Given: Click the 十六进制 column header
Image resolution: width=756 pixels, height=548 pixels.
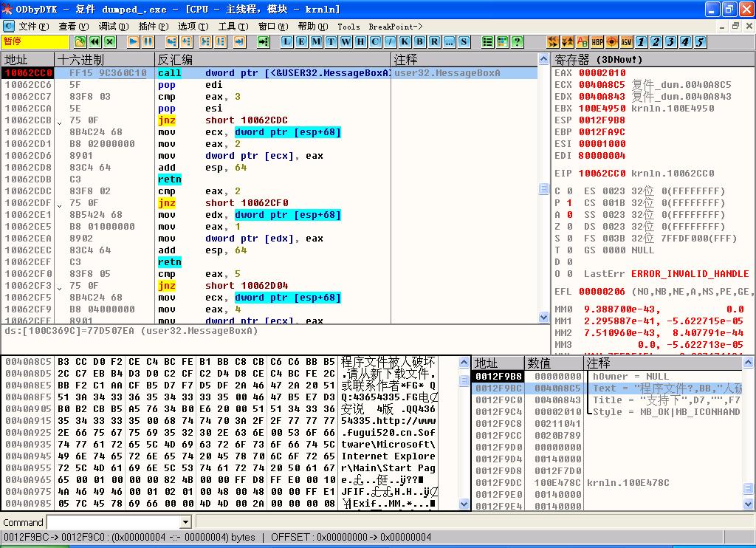Looking at the screenshot, I should [105, 60].
